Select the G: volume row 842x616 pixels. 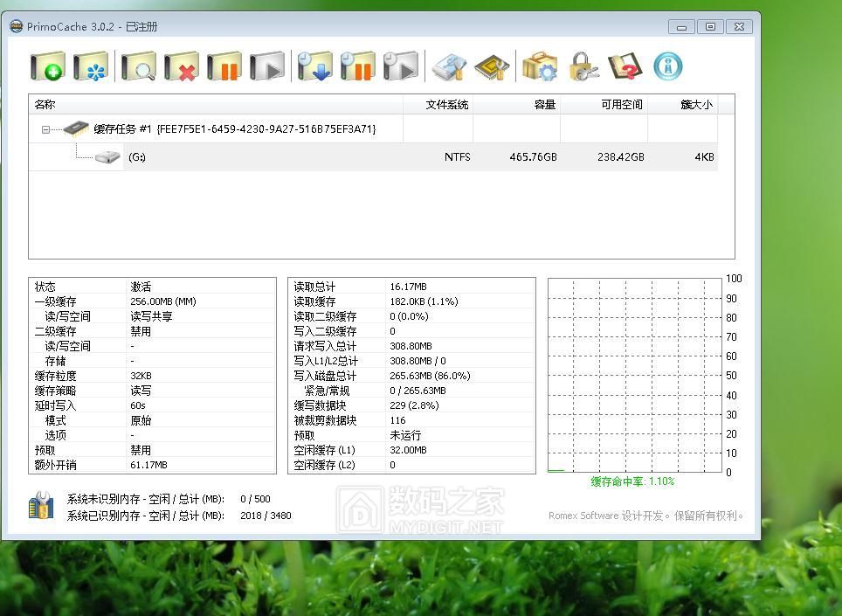point(137,157)
